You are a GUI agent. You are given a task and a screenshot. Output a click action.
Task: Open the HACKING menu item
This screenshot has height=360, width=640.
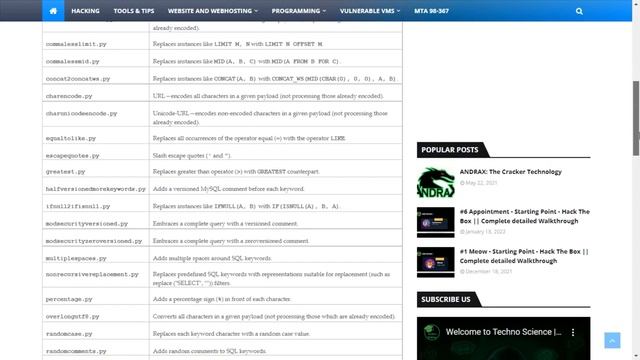coord(85,11)
